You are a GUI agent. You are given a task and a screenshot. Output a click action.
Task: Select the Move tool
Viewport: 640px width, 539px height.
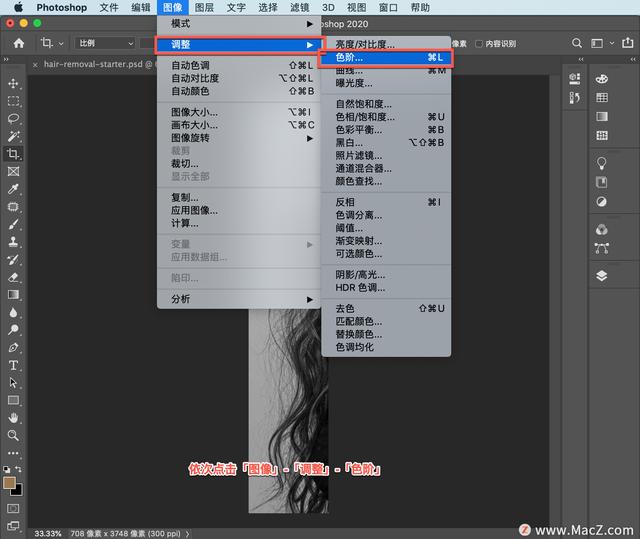[13, 83]
